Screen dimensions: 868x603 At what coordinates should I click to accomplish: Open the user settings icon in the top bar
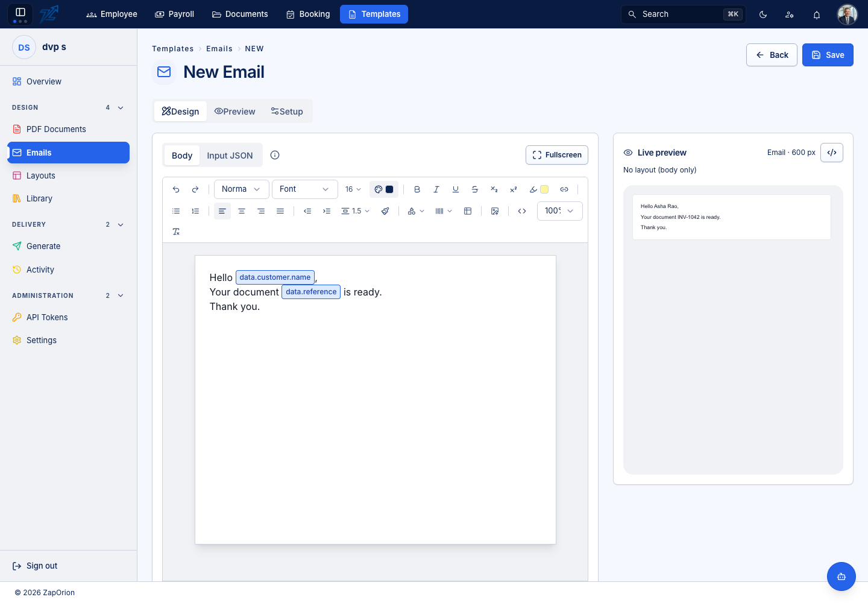tap(790, 14)
